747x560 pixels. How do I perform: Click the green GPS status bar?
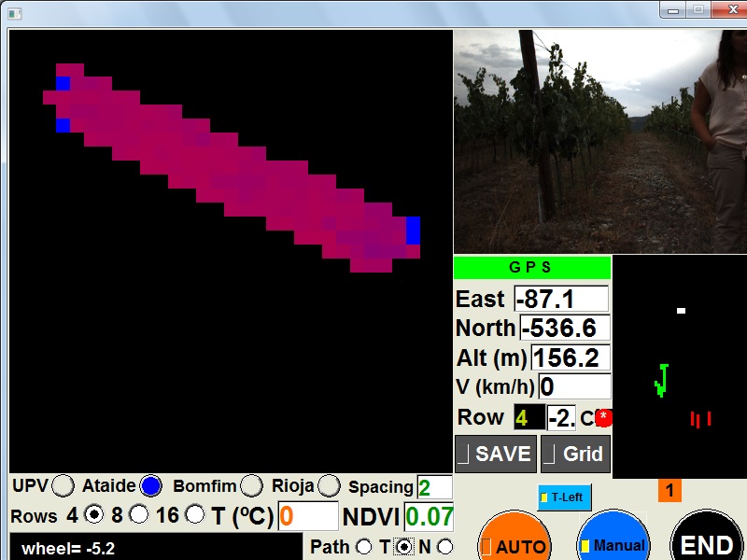pyautogui.click(x=531, y=267)
